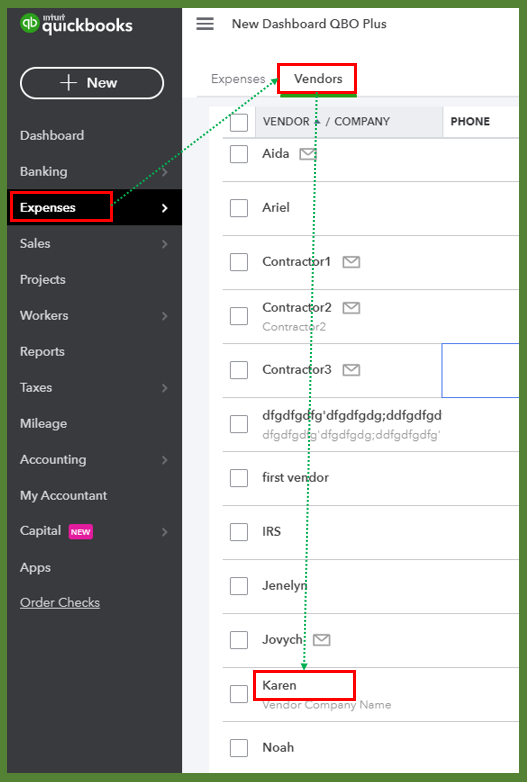Click the email icon next to Aida
Screen dimensions: 527x782
click(x=308, y=154)
